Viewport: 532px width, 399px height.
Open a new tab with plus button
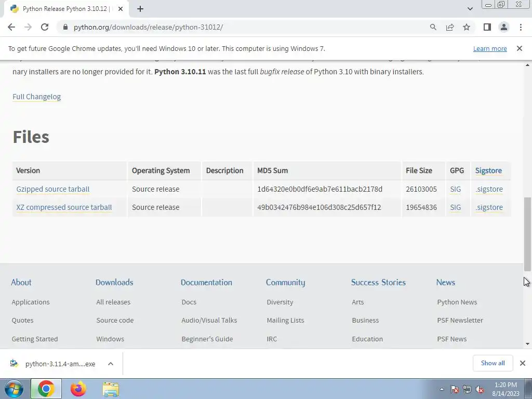coord(140,9)
